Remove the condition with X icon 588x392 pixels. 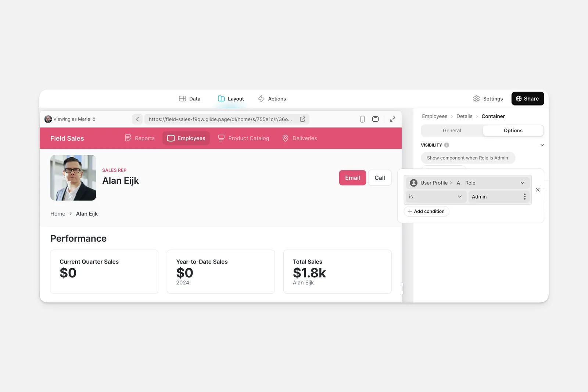click(538, 190)
